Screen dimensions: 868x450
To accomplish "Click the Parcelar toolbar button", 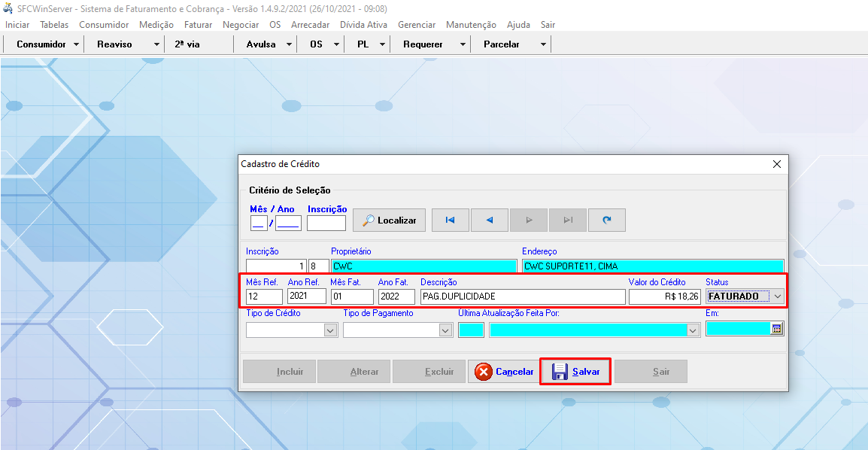I will point(502,44).
